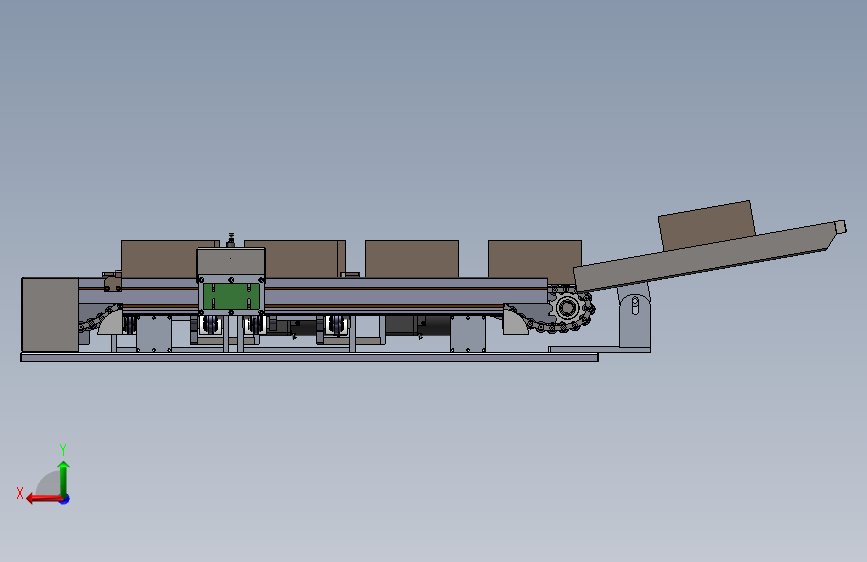Select the brown box resting on the inclined chute
867x562 pixels.
pos(706,225)
